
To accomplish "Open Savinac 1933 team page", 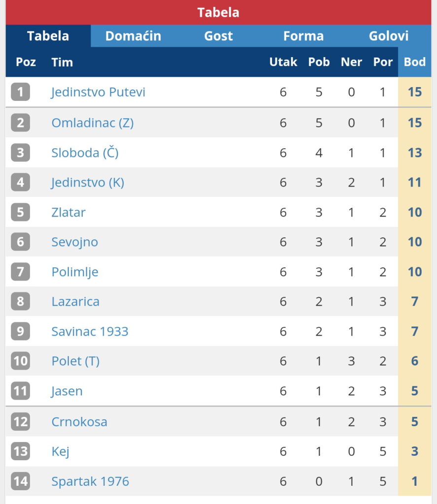I will [90, 331].
